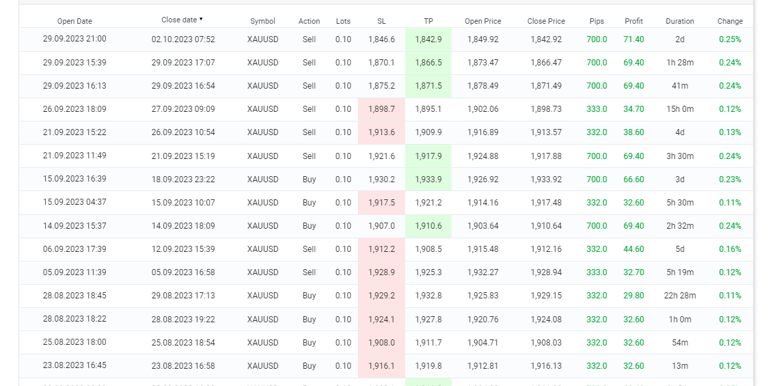Image resolution: width=768 pixels, height=386 pixels.
Task: Click duration 54m
Action: [680, 342]
